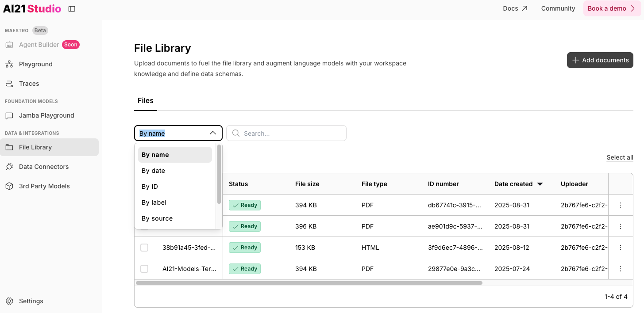Choose By name option in list
Image resolution: width=644 pixels, height=313 pixels.
pos(175,155)
